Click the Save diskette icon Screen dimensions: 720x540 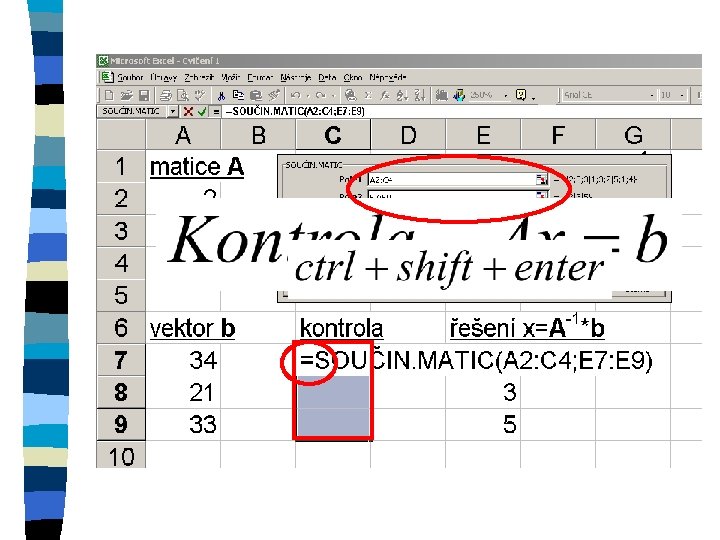tap(144, 95)
